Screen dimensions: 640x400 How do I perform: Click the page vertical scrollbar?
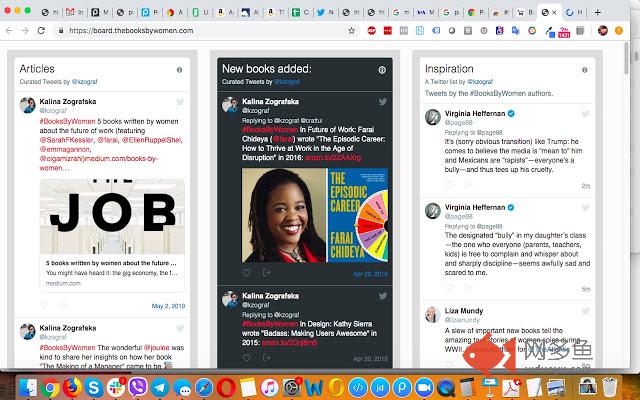pyautogui.click(x=626, y=58)
